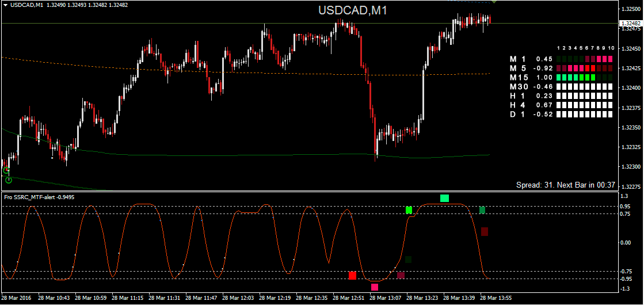The width and height of the screenshot is (644, 305).
Task: Click the 1.32300 price scale label
Action: coord(630,167)
